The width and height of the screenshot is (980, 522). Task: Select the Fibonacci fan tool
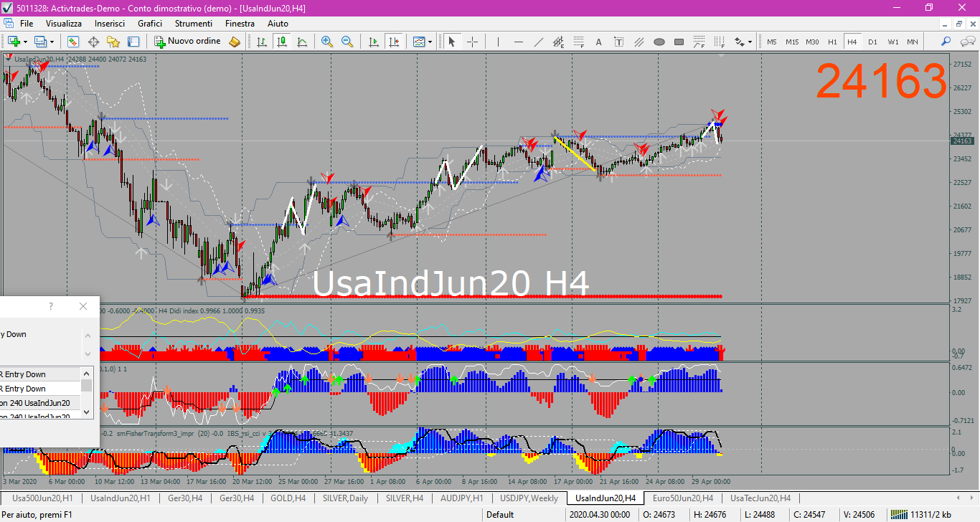click(x=699, y=42)
